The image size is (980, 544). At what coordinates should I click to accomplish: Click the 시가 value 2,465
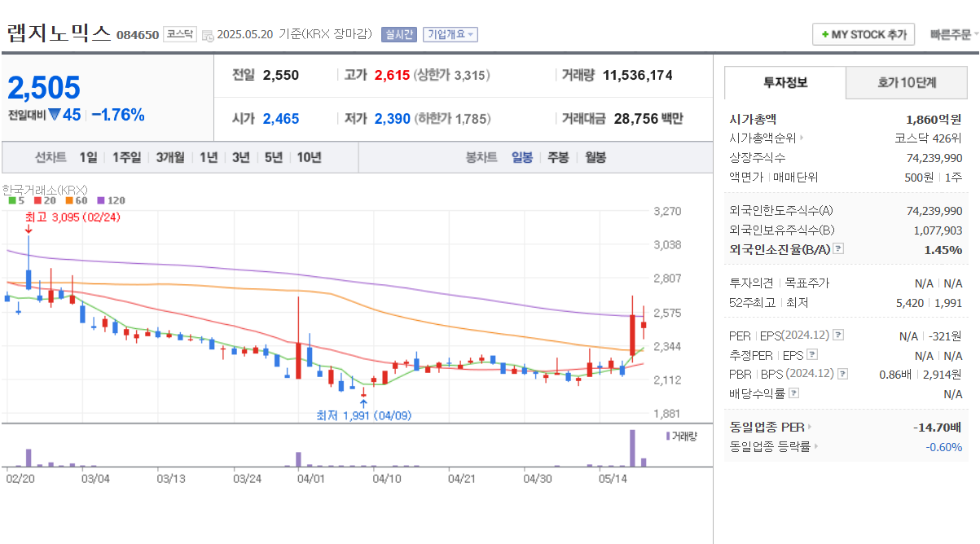281,119
